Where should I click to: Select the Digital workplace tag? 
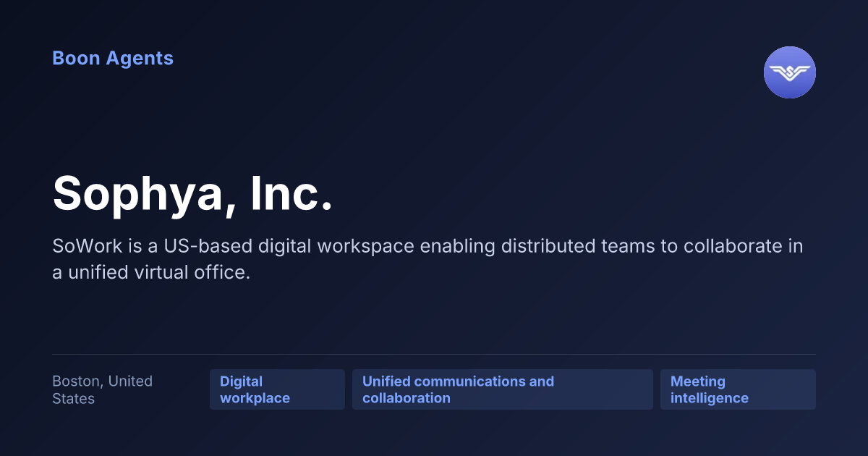tap(277, 389)
